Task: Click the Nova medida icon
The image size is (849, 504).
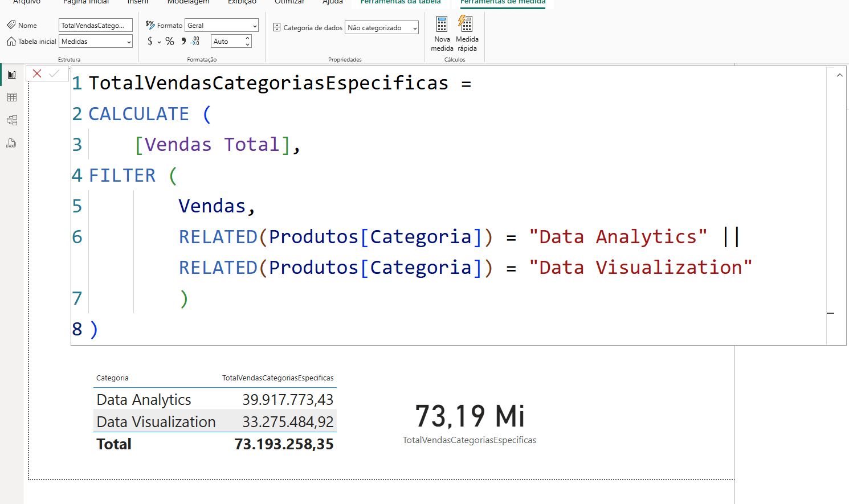Action: click(442, 24)
